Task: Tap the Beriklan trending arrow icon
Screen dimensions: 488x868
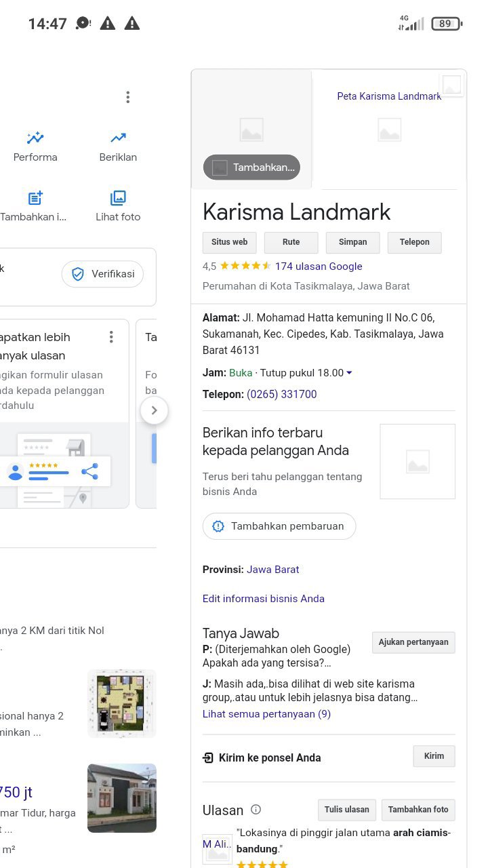Action: (x=118, y=138)
